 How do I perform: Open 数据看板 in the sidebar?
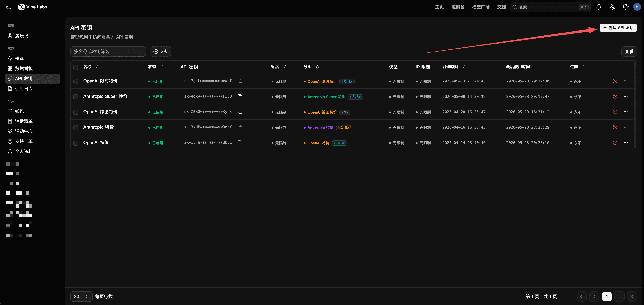33,68
